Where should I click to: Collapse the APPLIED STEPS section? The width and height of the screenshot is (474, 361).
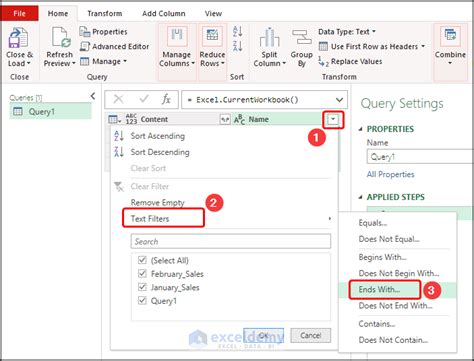(360, 197)
